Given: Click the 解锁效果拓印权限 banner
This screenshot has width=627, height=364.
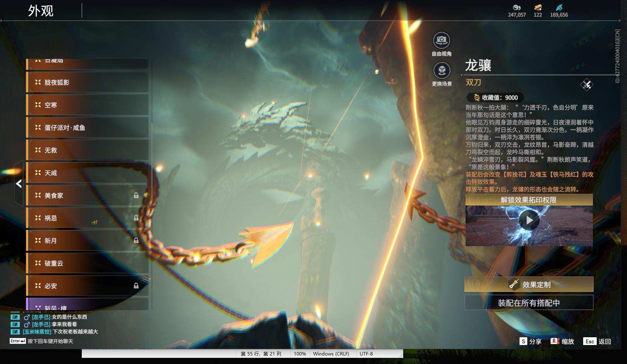Looking at the screenshot, I should point(529,200).
